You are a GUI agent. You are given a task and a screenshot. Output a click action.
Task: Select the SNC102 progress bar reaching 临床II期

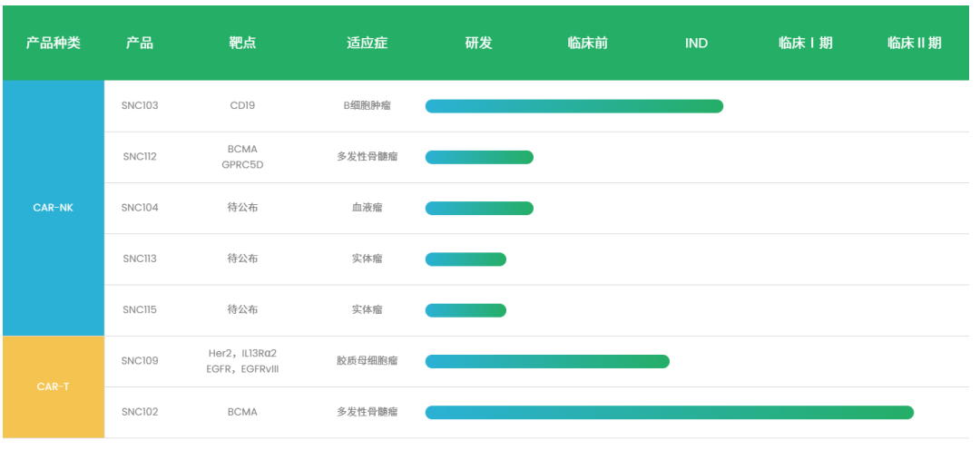(670, 413)
